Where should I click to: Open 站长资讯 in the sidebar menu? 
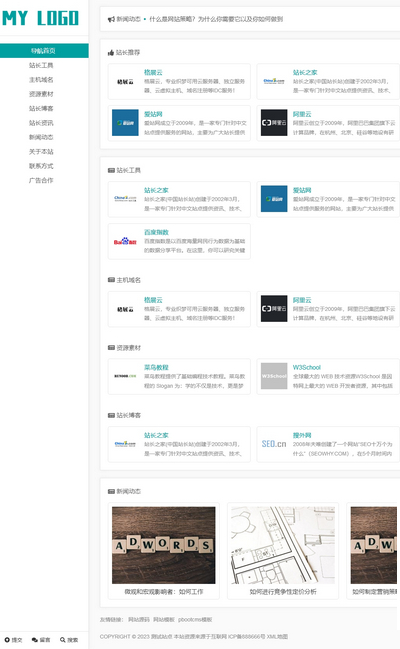[x=41, y=123]
